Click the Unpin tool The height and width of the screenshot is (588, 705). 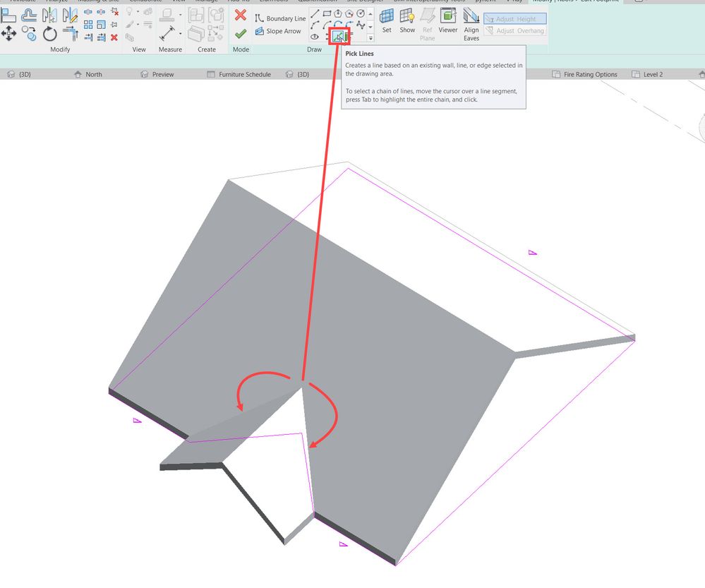[x=114, y=12]
